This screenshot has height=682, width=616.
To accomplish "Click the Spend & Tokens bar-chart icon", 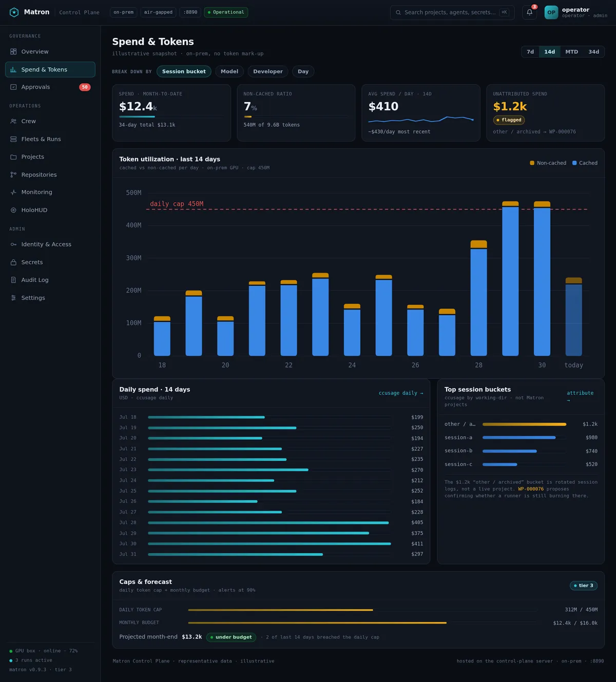I will pos(13,70).
